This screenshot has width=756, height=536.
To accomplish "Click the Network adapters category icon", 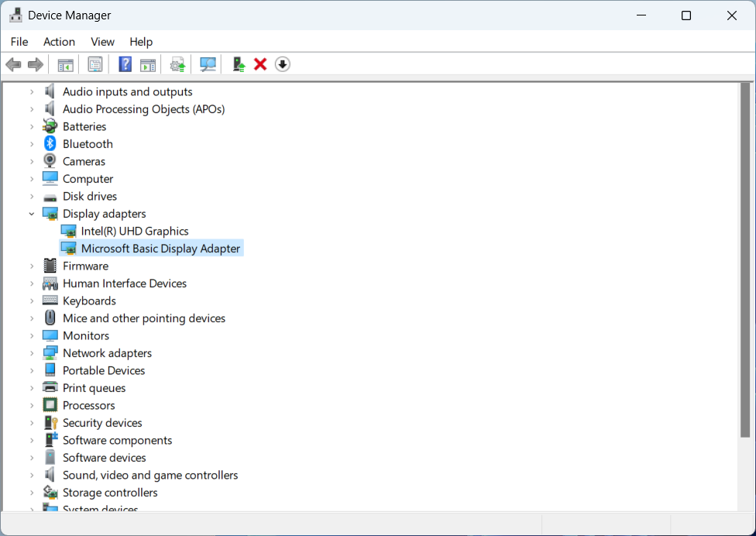I will pyautogui.click(x=50, y=353).
